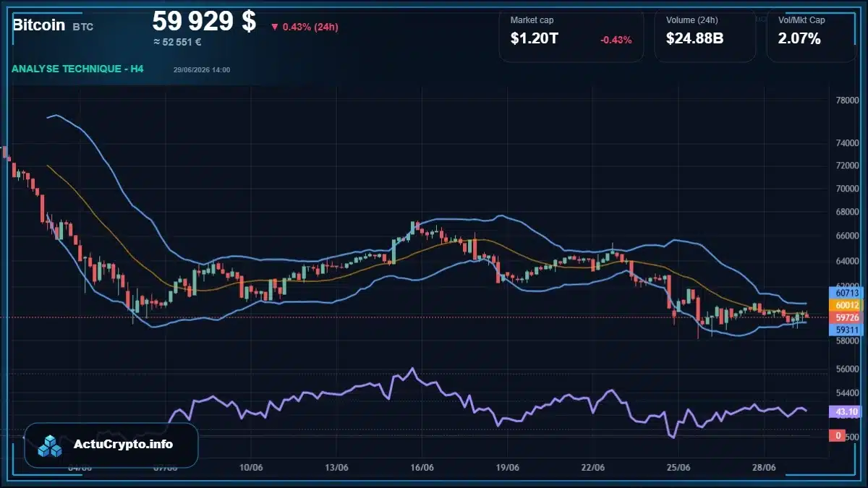Click the 29/06/2026 14:00 timestamp

click(x=202, y=70)
